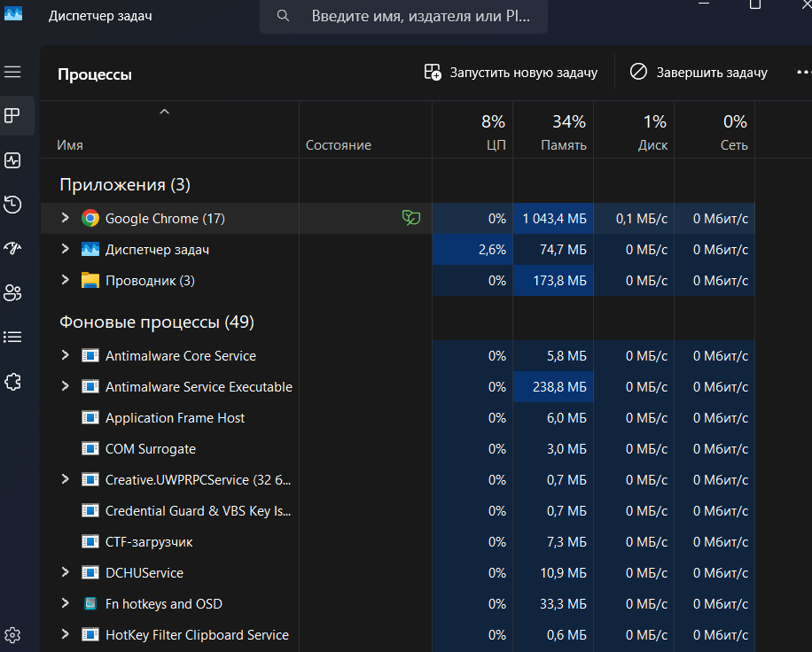The image size is (812, 652).
Task: Click the Диспетчер задач row icon
Action: (x=90, y=250)
